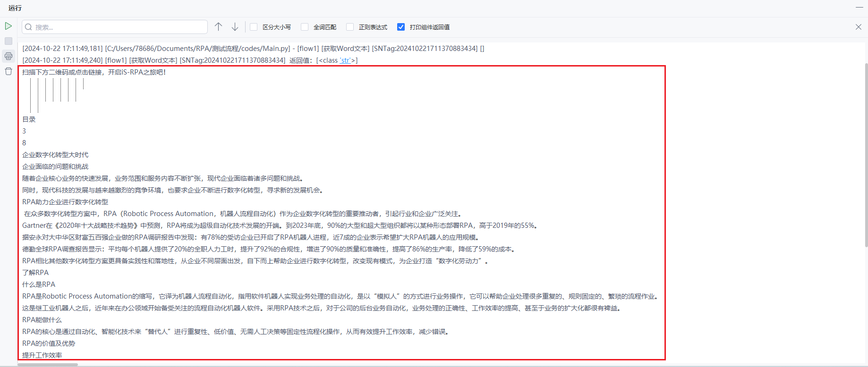Click the gray stop square icon

[x=9, y=41]
